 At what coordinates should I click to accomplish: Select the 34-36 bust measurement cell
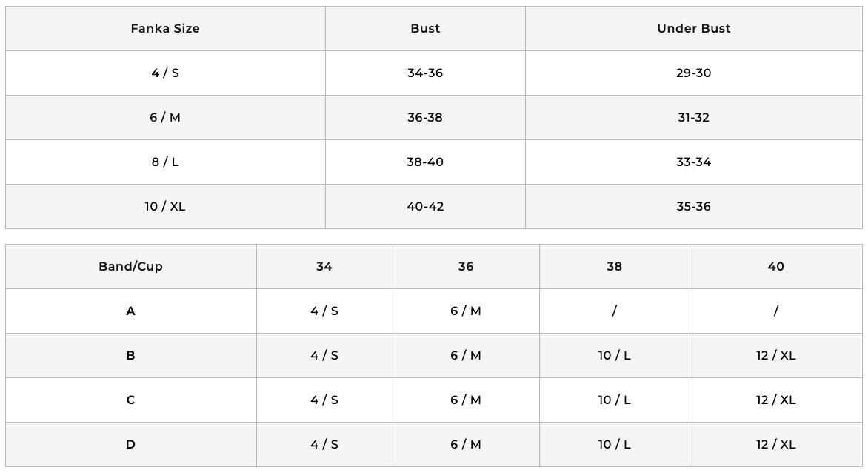click(x=425, y=73)
